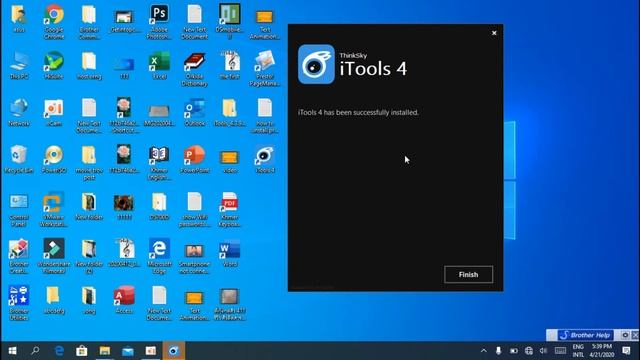
Task: Click the iTools 4 logo in the installer
Action: coord(316,64)
